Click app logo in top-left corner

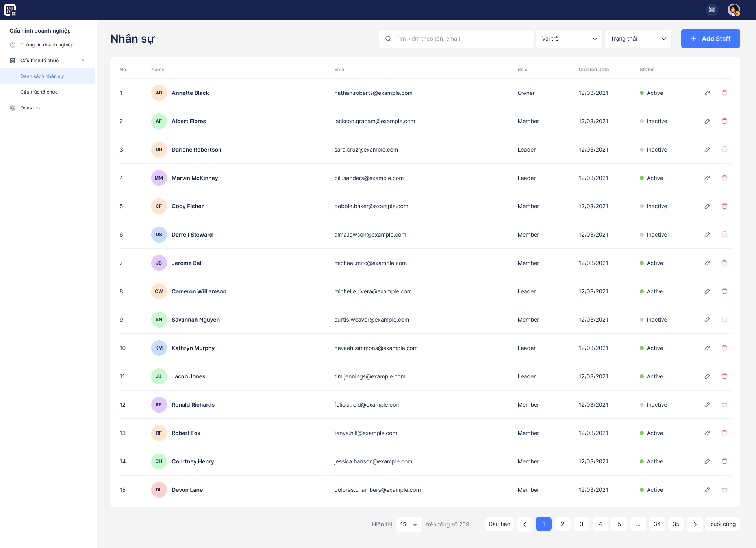pyautogui.click(x=10, y=10)
